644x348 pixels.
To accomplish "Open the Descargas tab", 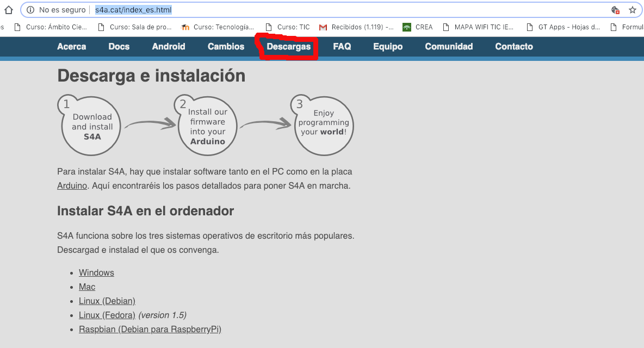I will click(288, 47).
